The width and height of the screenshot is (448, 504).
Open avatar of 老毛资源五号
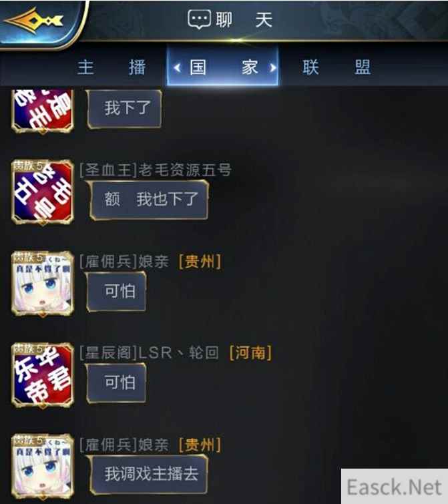[43, 192]
